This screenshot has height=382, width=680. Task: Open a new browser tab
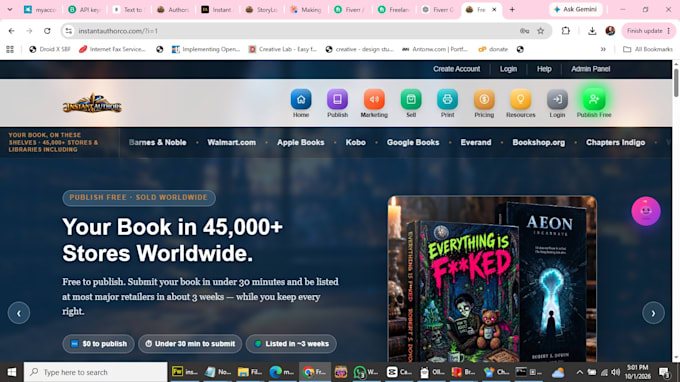coord(512,10)
